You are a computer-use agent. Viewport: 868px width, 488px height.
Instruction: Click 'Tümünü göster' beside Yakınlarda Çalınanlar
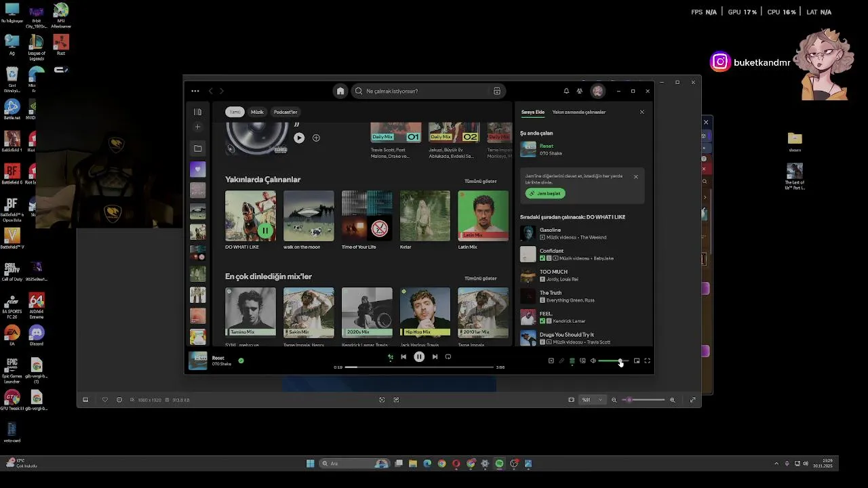click(480, 181)
